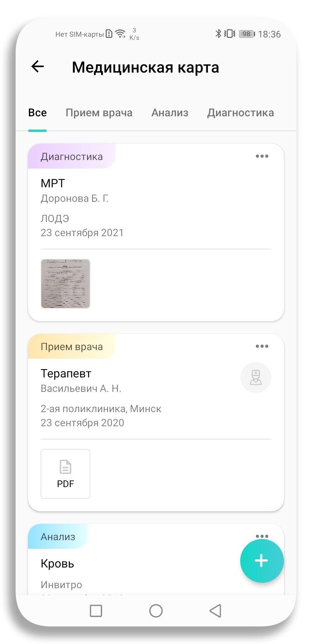Switch to the Прием врача tab
Image resolution: width=312 pixels, height=644 pixels.
99,113
